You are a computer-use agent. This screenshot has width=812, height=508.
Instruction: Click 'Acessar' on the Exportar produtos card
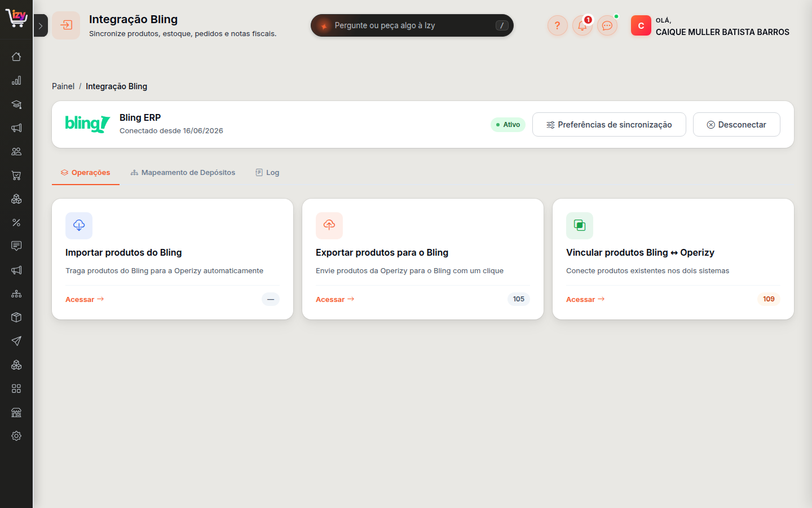coord(335,300)
